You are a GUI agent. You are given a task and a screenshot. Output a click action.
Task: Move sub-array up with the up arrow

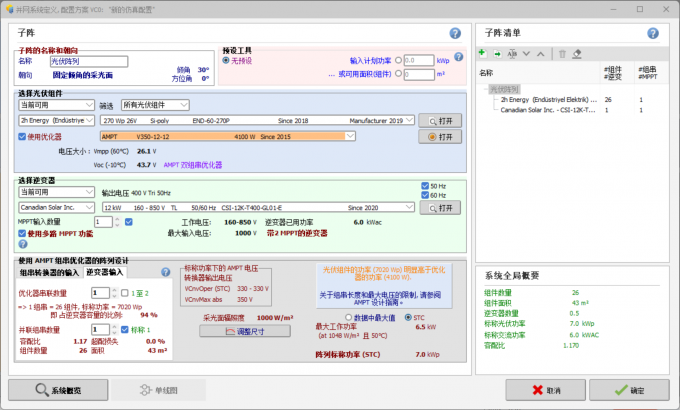tap(541, 53)
